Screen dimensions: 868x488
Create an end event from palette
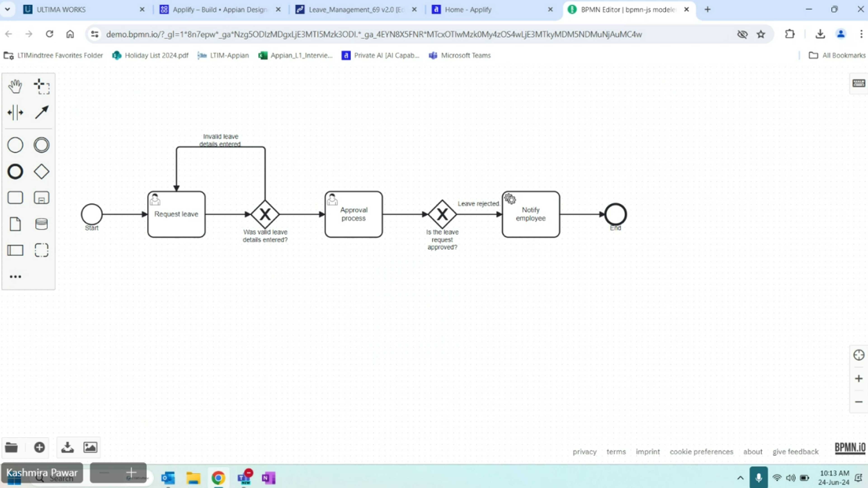pos(15,171)
